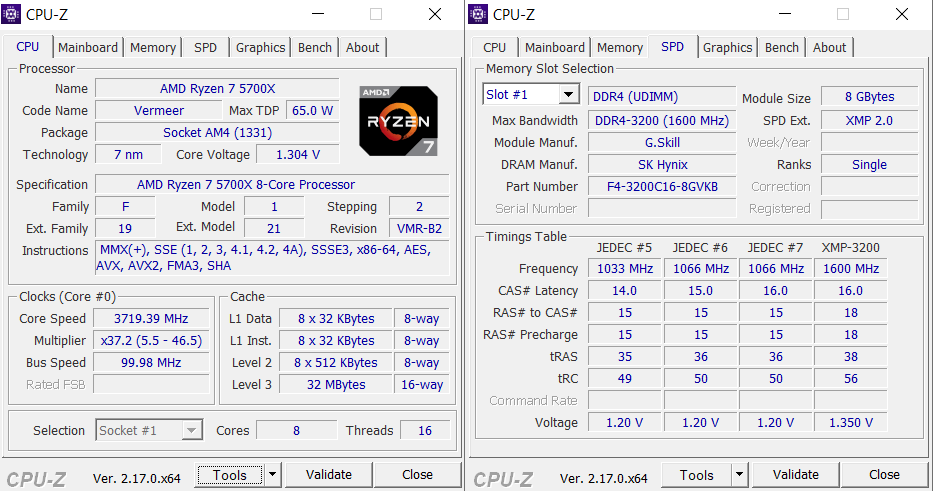The width and height of the screenshot is (933, 491).
Task: Click the DRAM Manuf. value SK Hynix
Action: [x=662, y=164]
